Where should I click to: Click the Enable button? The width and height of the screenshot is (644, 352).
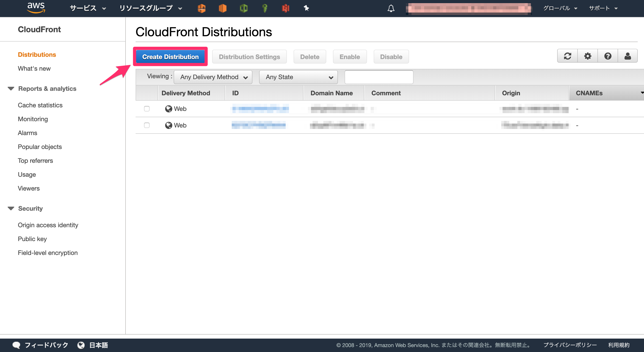pyautogui.click(x=350, y=57)
